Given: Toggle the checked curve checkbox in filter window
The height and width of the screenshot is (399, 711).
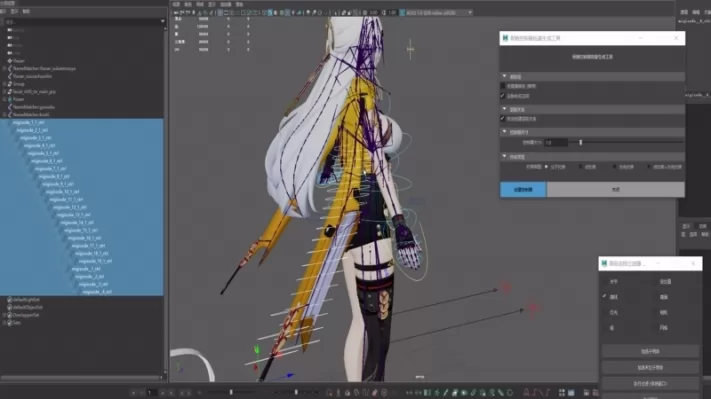Looking at the screenshot, I should [x=604, y=297].
